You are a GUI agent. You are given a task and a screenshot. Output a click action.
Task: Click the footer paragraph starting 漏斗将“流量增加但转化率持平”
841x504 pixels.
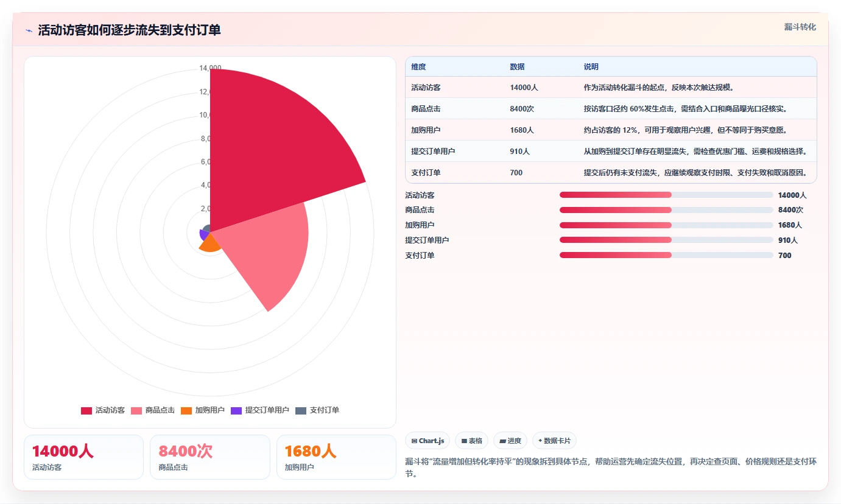611,467
